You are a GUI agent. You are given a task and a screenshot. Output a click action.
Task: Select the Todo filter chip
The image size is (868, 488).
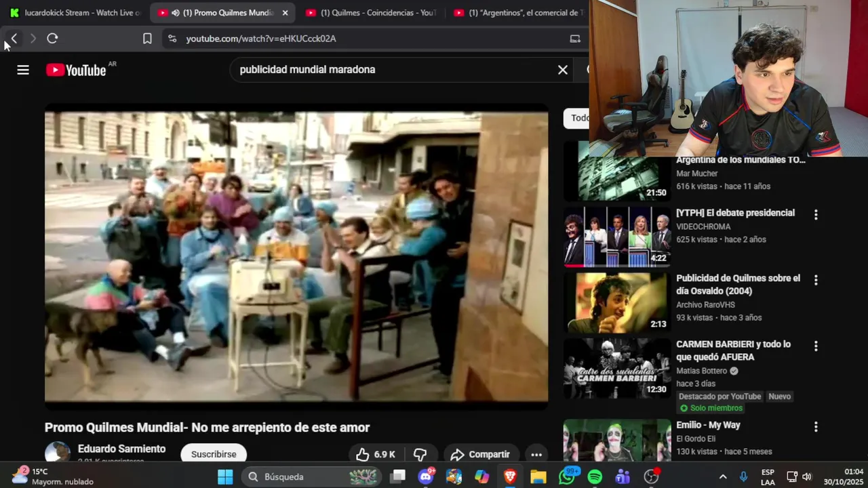576,118
